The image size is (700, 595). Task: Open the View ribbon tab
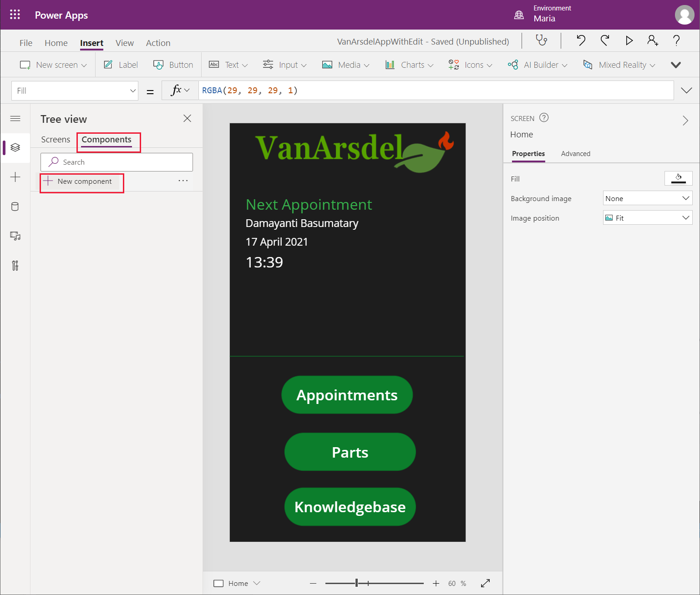click(125, 43)
